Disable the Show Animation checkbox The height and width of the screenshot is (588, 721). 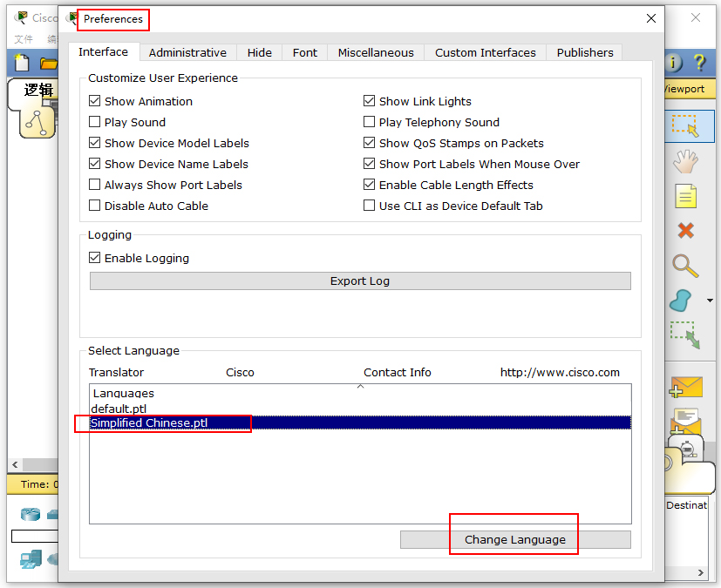pyautogui.click(x=95, y=101)
